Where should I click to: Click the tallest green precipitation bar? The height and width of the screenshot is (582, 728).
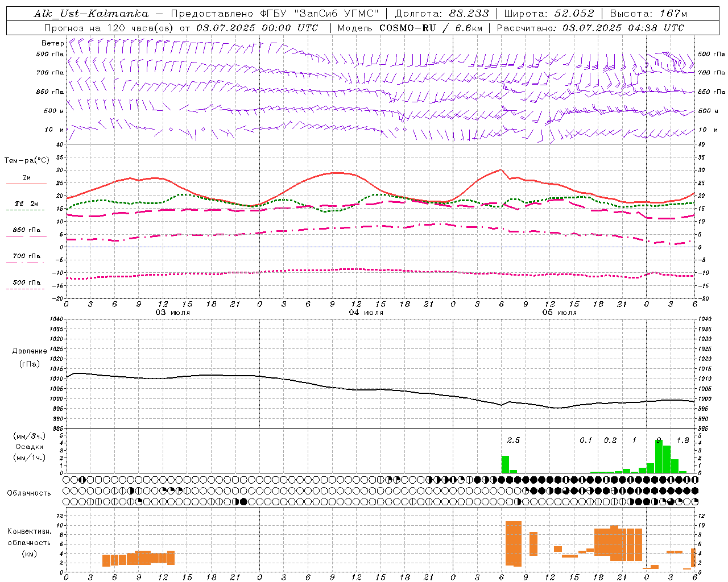[659, 456]
